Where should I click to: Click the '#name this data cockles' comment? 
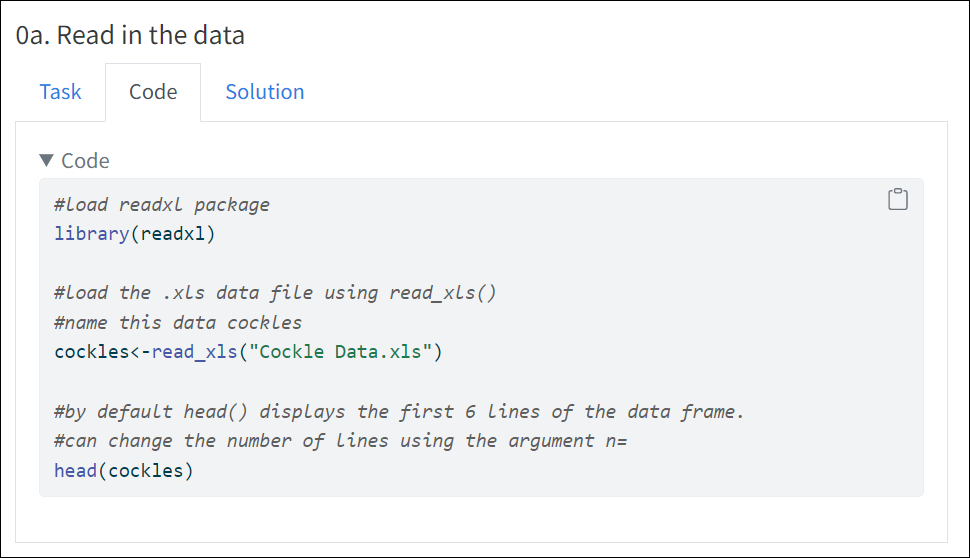pos(178,322)
